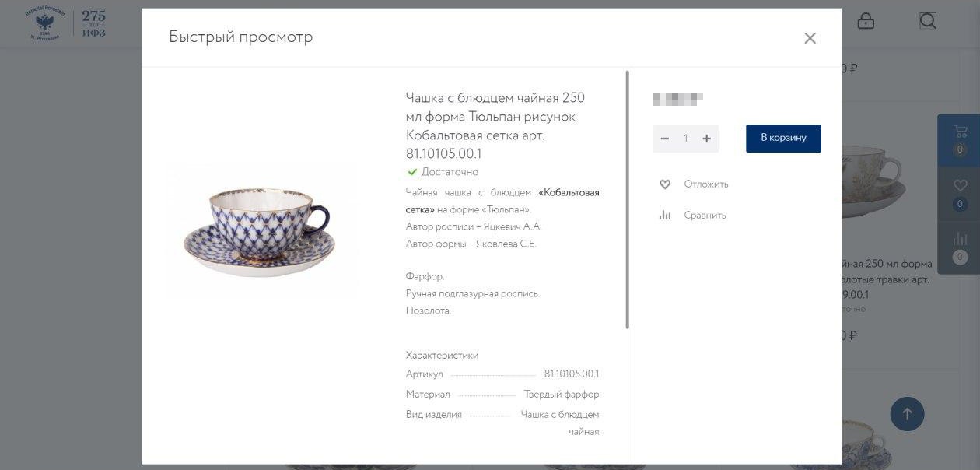Click the scroll-to-top arrow button
Screen dimensions: 980x470
click(x=907, y=414)
